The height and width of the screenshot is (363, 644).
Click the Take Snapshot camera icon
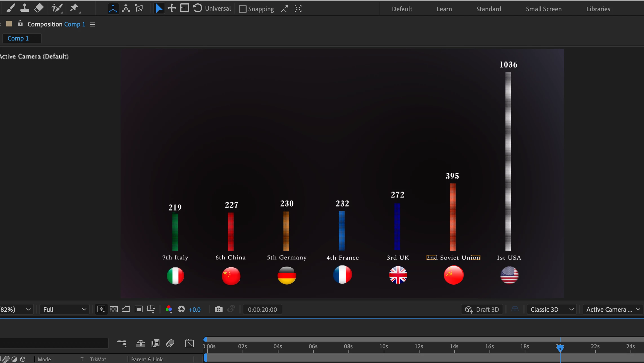(218, 310)
